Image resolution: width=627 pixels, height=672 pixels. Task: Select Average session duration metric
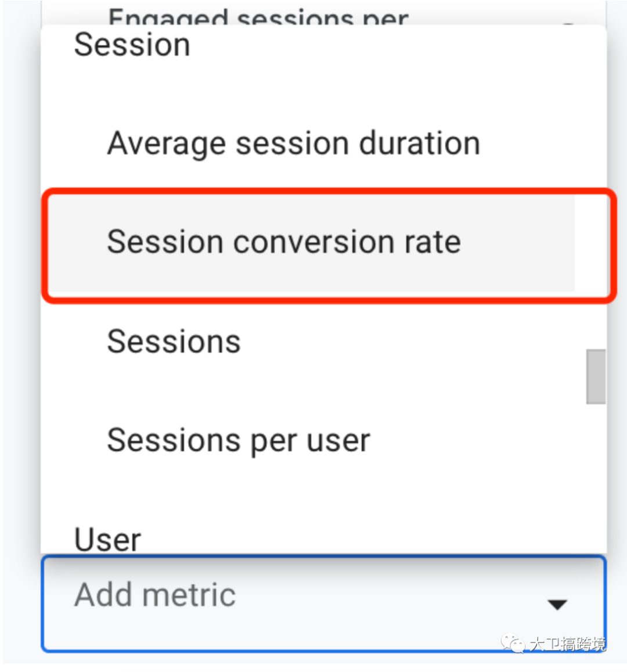(293, 143)
